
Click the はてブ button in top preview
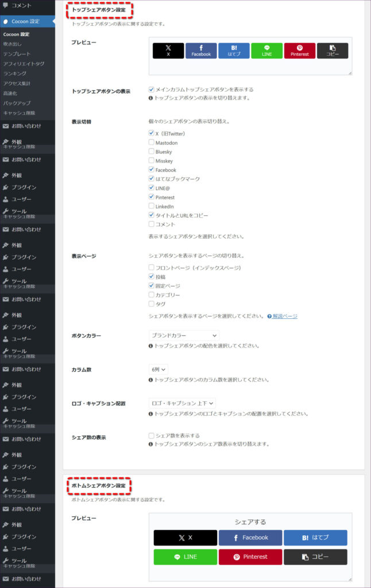click(234, 51)
